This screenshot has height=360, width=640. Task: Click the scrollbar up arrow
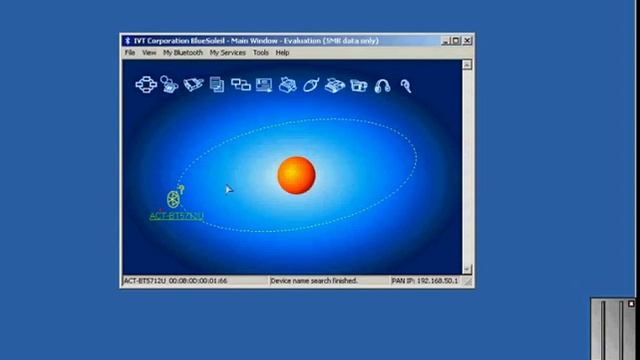pos(467,64)
